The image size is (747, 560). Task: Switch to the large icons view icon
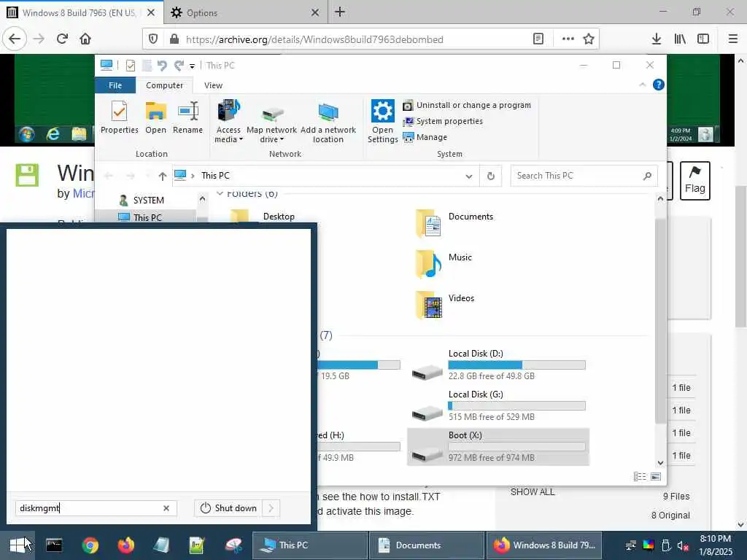pos(656,477)
